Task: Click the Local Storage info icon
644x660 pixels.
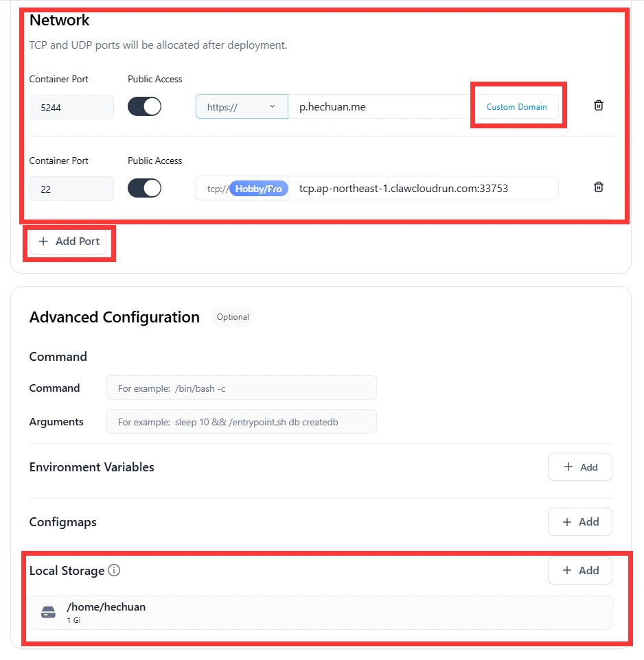Action: tap(115, 570)
